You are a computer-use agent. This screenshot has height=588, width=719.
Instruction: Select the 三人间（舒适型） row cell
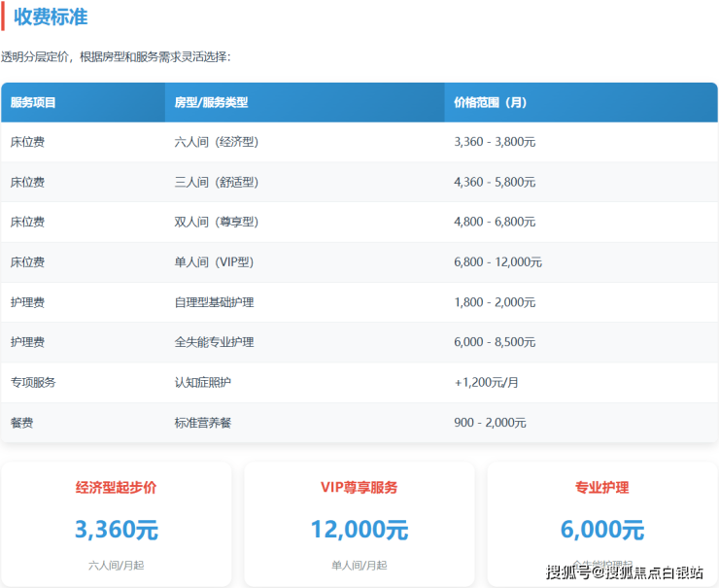pyautogui.click(x=216, y=182)
